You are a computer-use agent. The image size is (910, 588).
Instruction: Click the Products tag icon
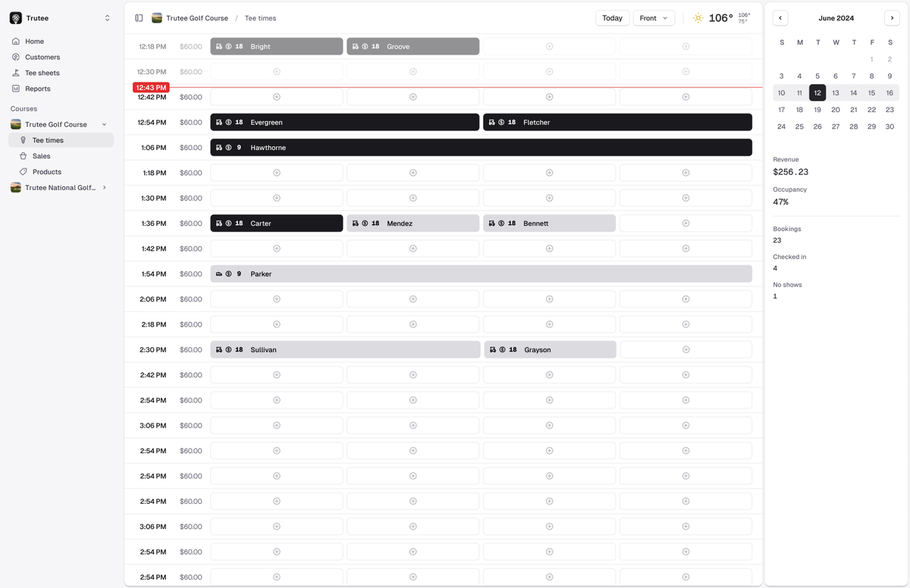[x=24, y=172]
